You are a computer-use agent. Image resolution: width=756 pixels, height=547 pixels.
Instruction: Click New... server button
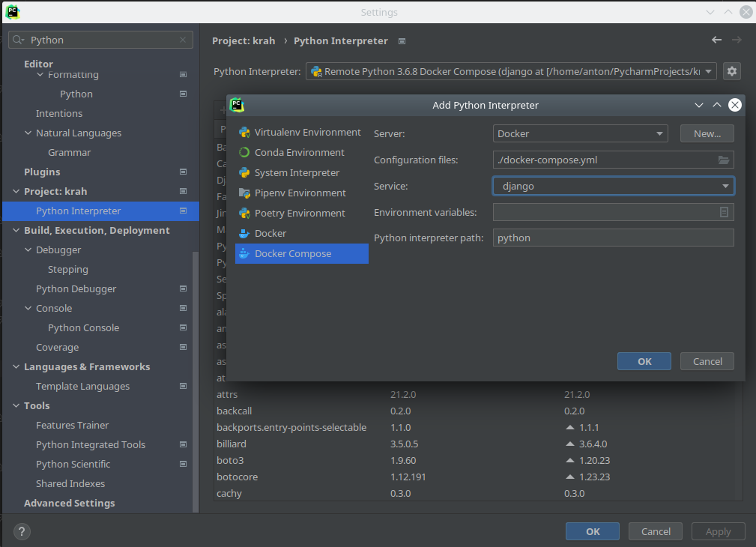[x=707, y=133]
